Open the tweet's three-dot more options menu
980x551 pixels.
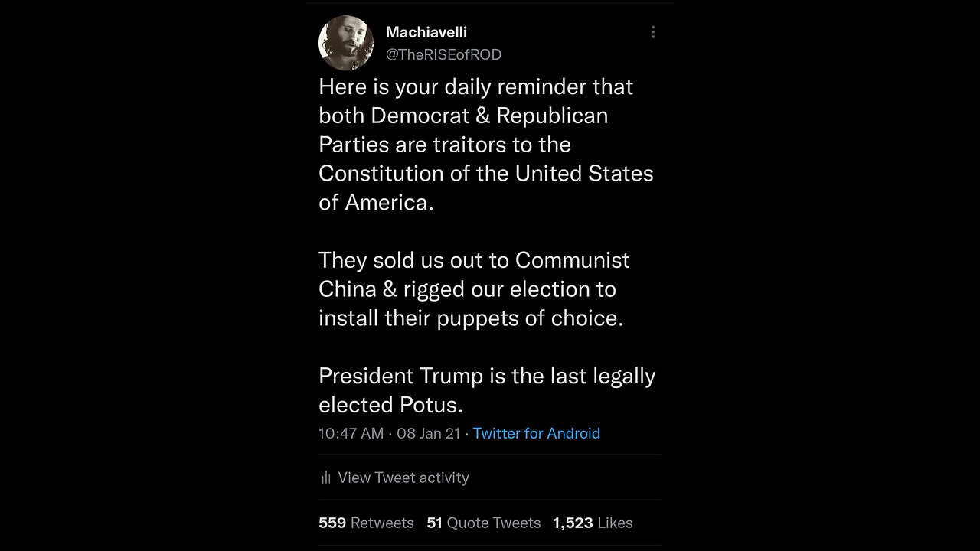[653, 32]
